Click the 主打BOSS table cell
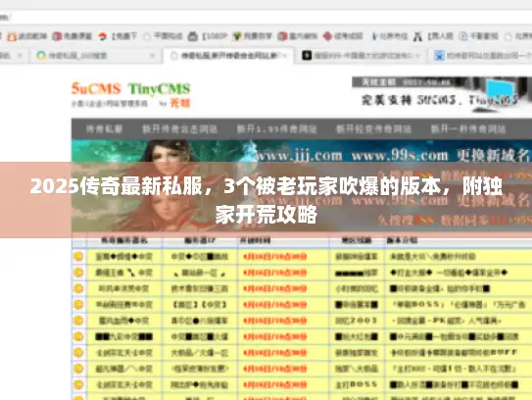532x400 pixels. coord(357,384)
